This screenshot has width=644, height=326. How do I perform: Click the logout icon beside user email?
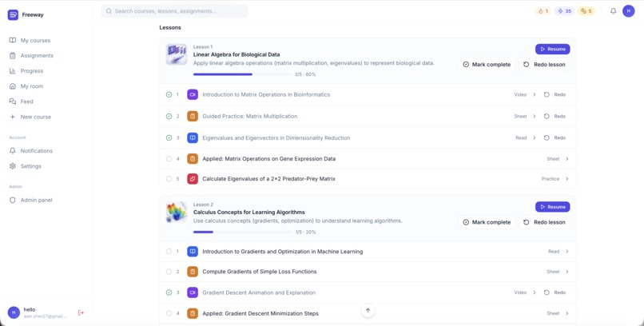[81, 313]
